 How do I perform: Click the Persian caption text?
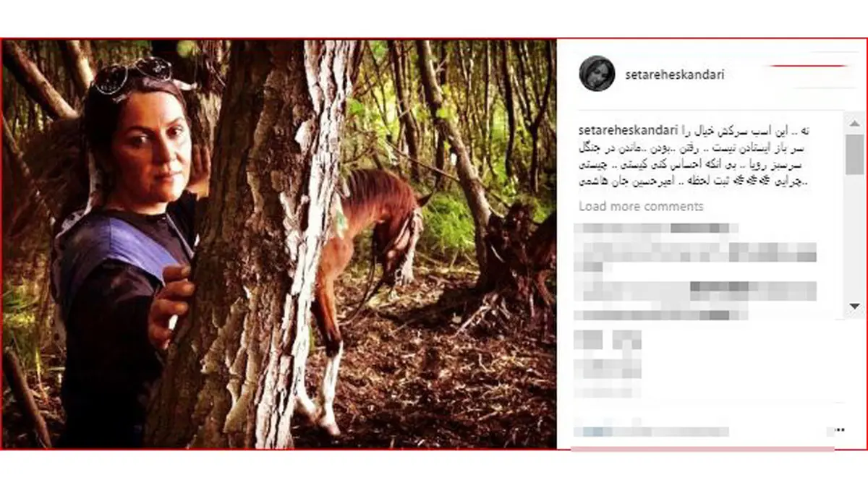click(694, 156)
